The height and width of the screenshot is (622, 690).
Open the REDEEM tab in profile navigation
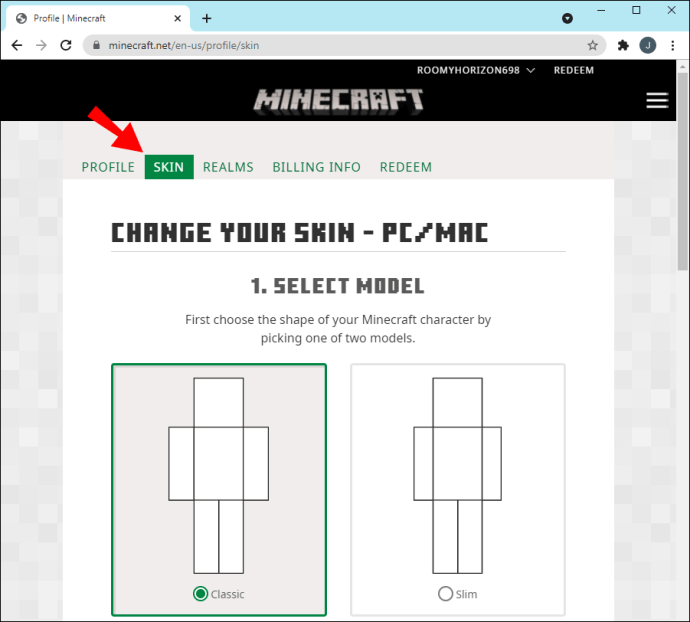(x=406, y=167)
